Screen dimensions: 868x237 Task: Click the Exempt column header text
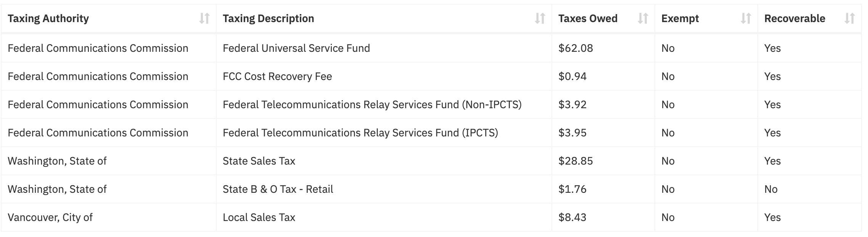click(x=680, y=18)
